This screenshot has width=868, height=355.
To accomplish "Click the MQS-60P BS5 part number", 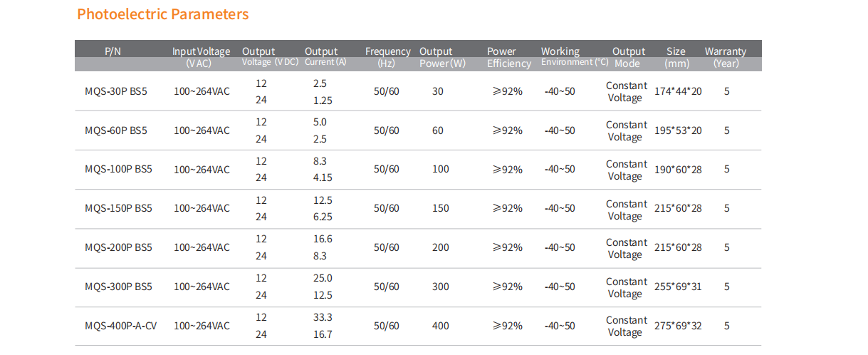I will click(116, 130).
